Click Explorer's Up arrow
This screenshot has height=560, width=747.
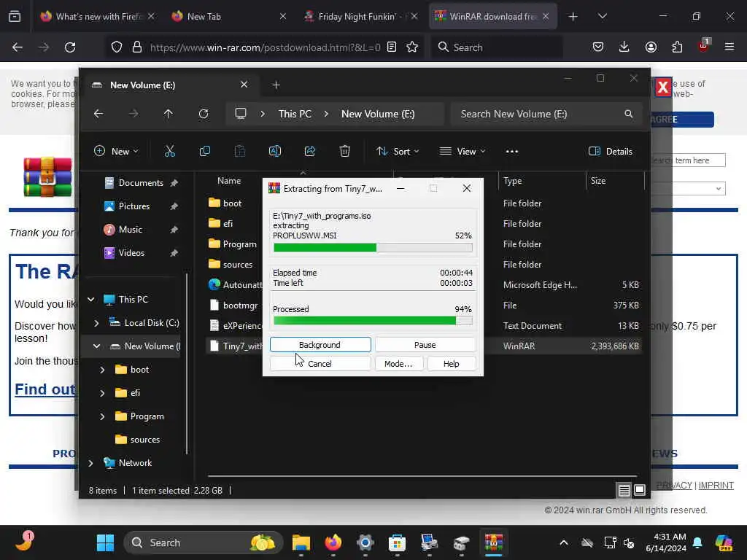point(169,114)
